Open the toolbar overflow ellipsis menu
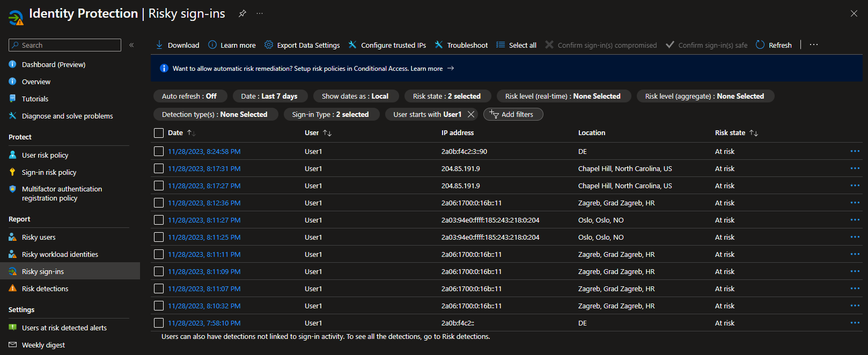868x355 pixels. click(814, 45)
